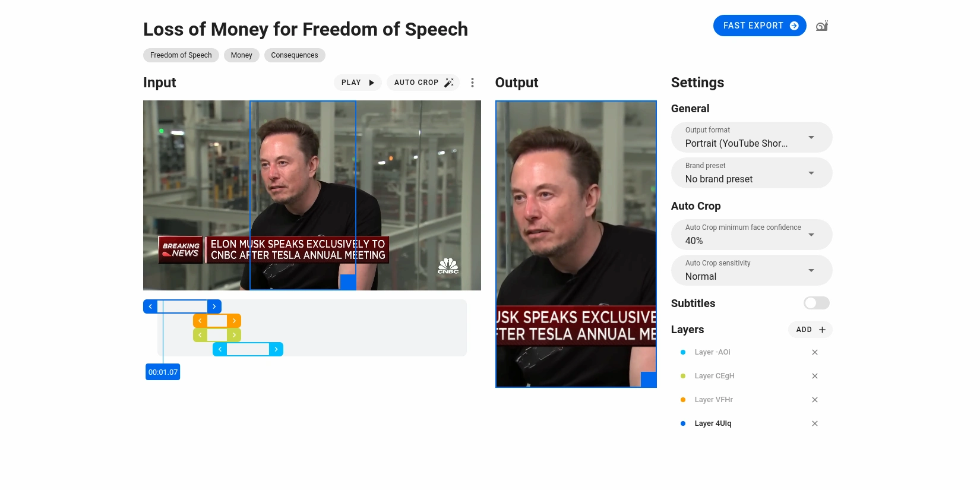Screen dimensions: 980x490
Task: Delete Layer 4UIq with the X icon
Action: coord(815,423)
